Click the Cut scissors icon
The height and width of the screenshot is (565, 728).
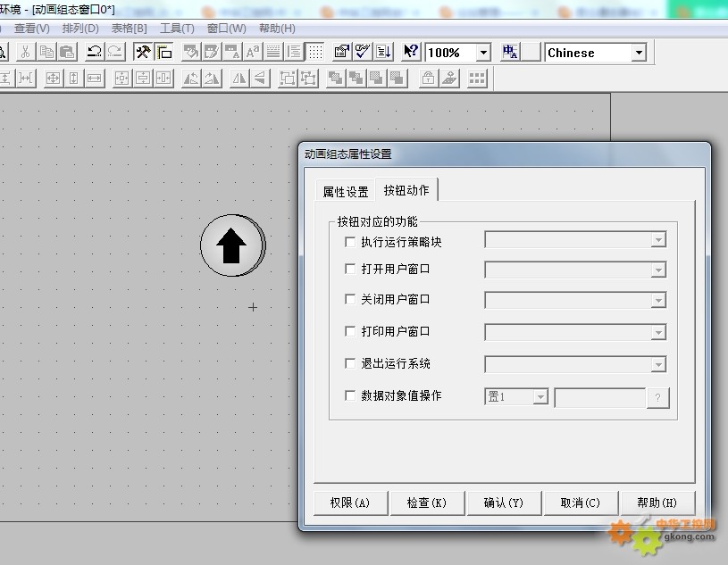coord(26,52)
